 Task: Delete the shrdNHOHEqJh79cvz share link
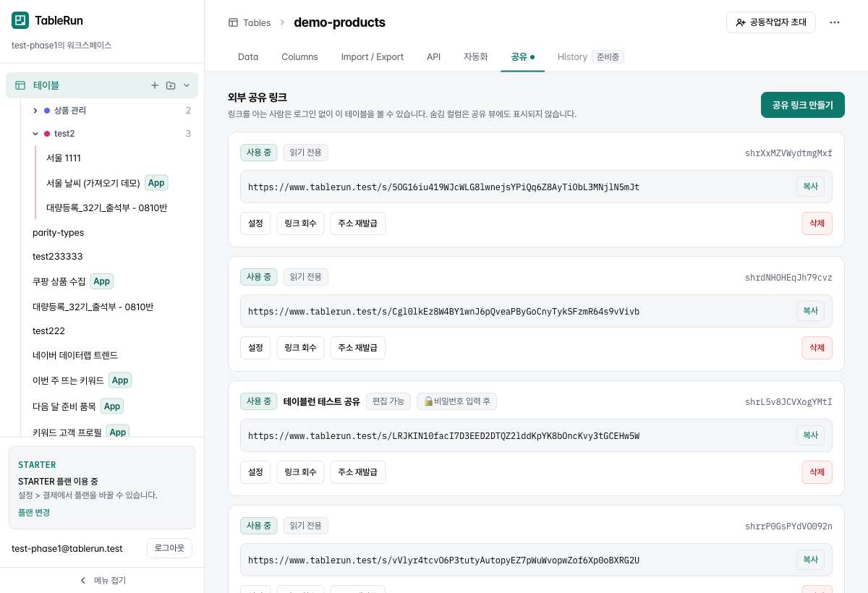(817, 348)
